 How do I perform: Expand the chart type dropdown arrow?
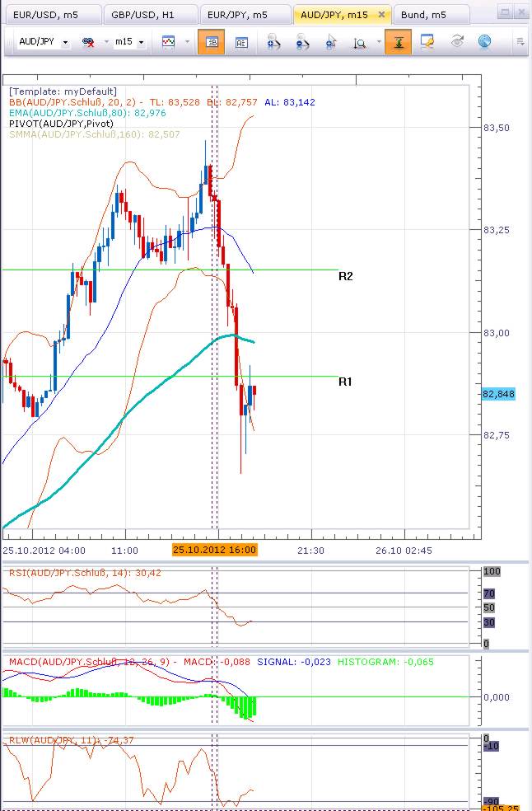[187, 42]
